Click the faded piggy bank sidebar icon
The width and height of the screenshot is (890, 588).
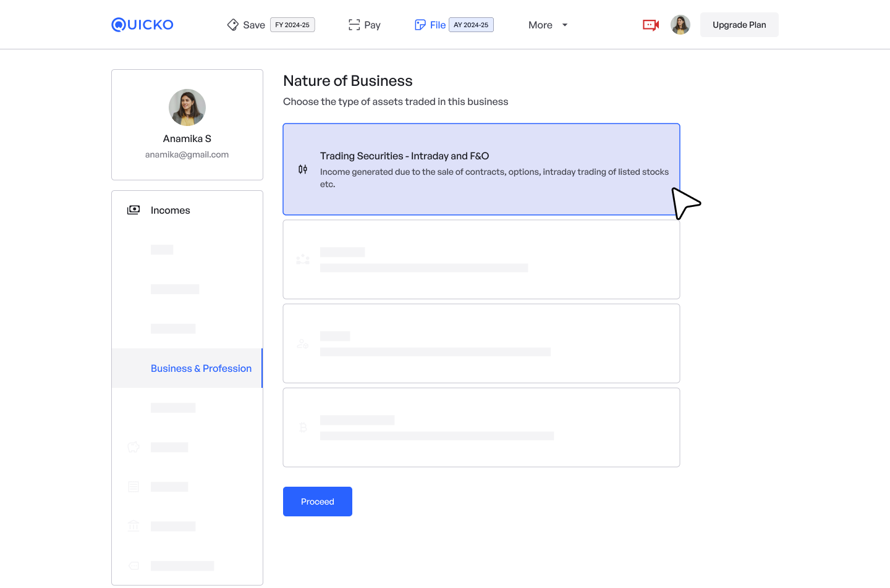coord(133,447)
